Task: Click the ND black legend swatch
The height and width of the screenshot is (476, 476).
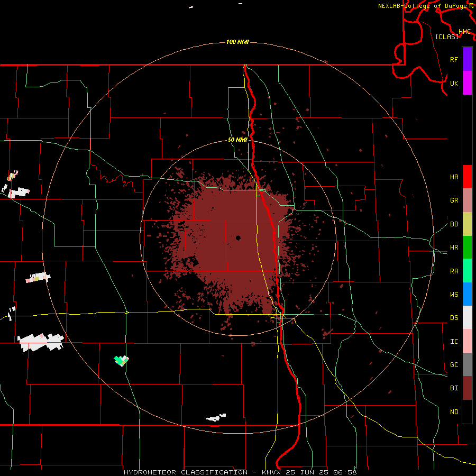Action: (467, 411)
